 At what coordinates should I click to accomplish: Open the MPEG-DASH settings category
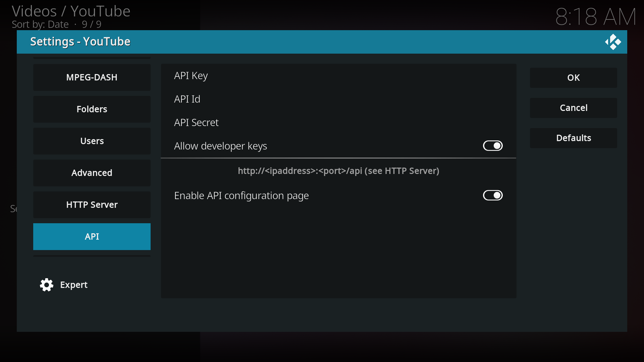92,77
